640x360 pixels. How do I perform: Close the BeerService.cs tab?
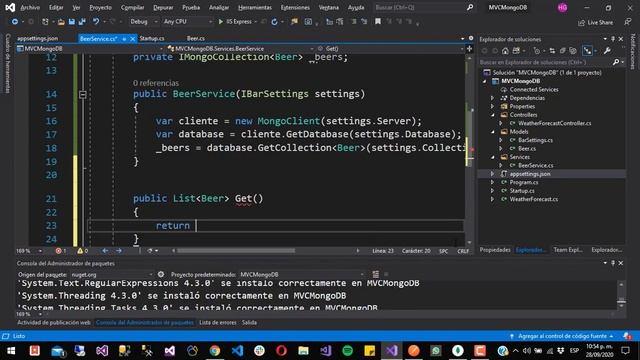pos(133,39)
